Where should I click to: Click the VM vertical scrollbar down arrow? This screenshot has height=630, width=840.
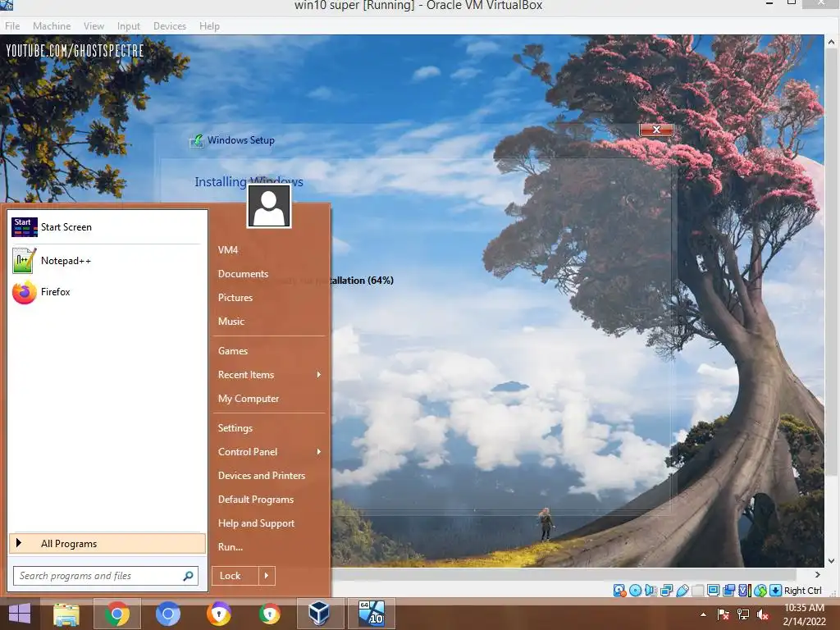(x=832, y=561)
